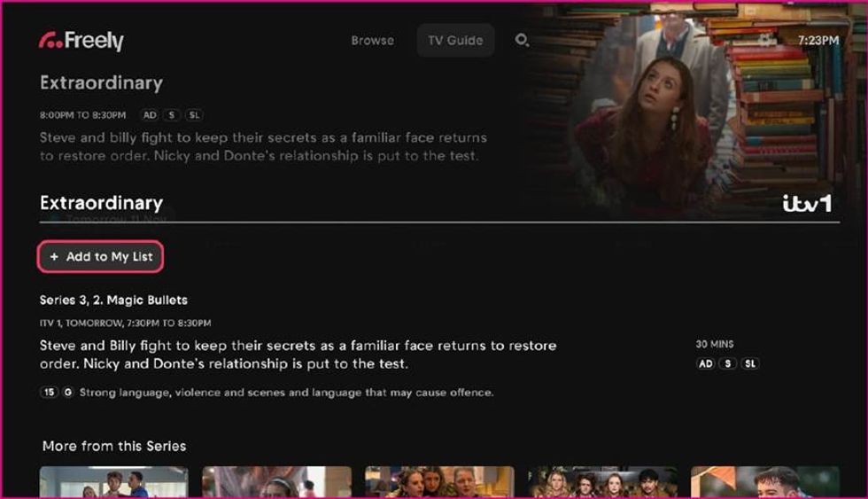Select the SL sign language badge under 30 MINS
The height and width of the screenshot is (499, 868).
coord(749,364)
